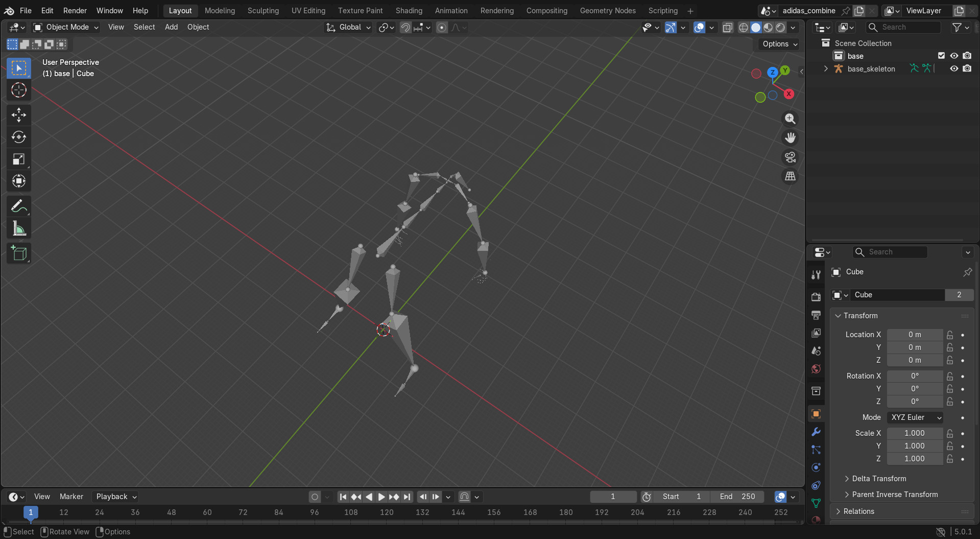Select the Cursor tool in toolbar
This screenshot has height=539, width=980.
[x=19, y=90]
